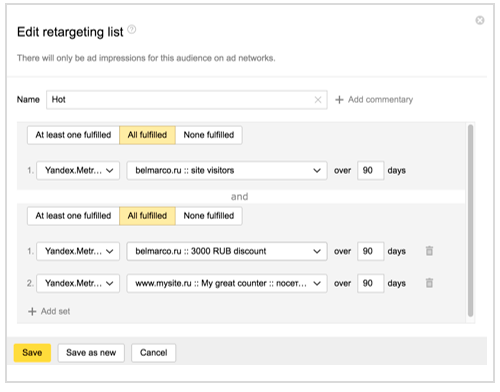Select At least one fulfilled in first set
Screen dimensions: 500x392
pos(73,135)
